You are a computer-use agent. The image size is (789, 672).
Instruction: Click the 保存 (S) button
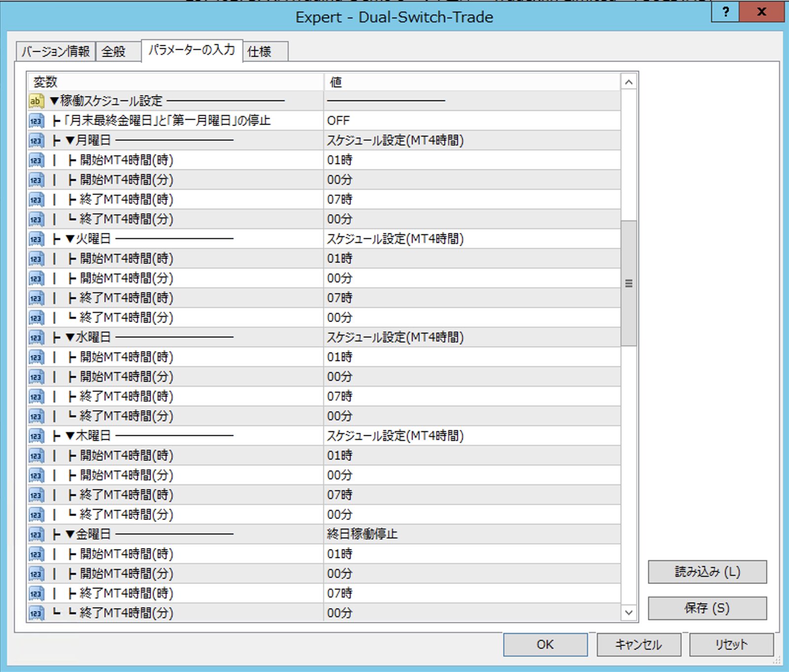click(x=707, y=608)
